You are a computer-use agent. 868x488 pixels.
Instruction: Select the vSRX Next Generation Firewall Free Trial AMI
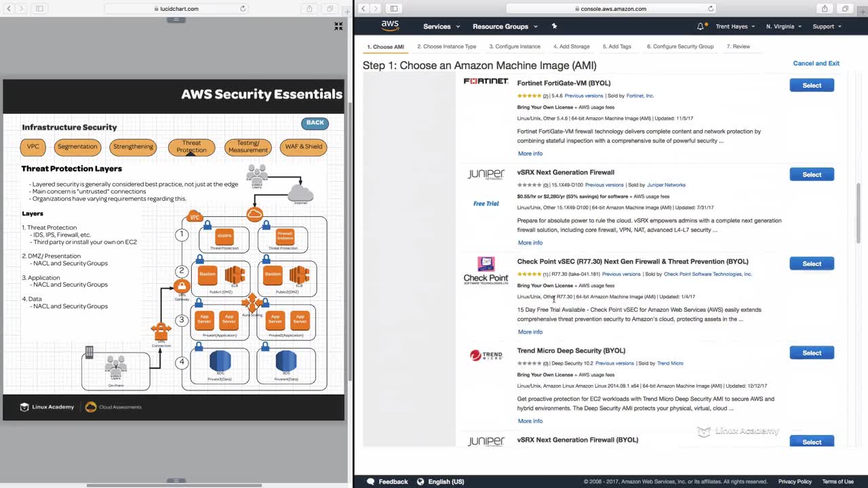(812, 174)
